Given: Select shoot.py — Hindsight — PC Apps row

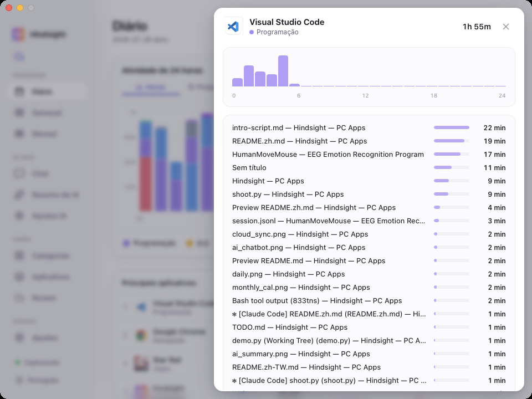Looking at the screenshot, I should pos(369,194).
